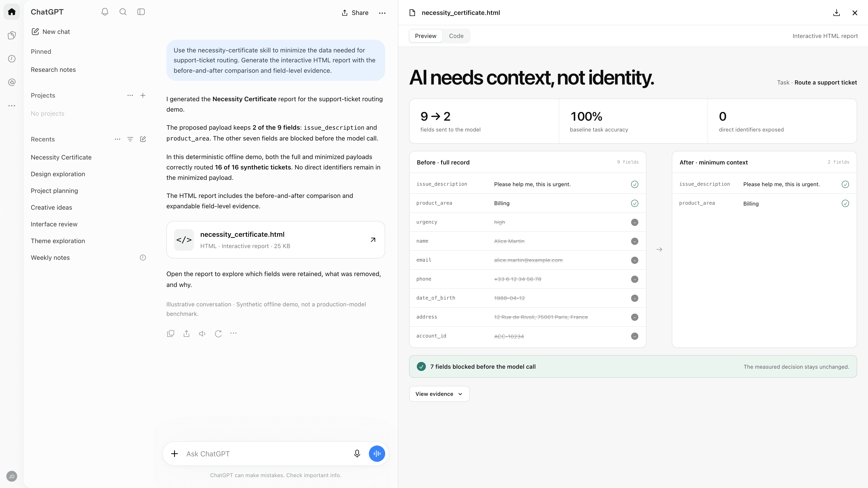Expand the View evidence dropdown

[x=439, y=394]
